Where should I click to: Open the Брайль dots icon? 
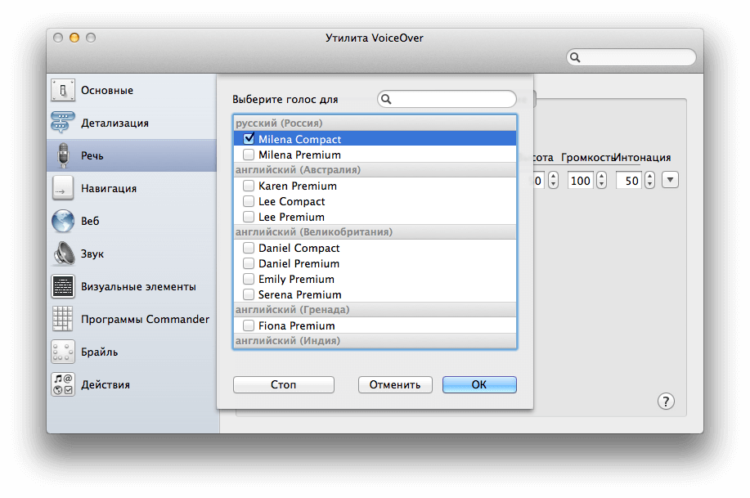pos(63,352)
